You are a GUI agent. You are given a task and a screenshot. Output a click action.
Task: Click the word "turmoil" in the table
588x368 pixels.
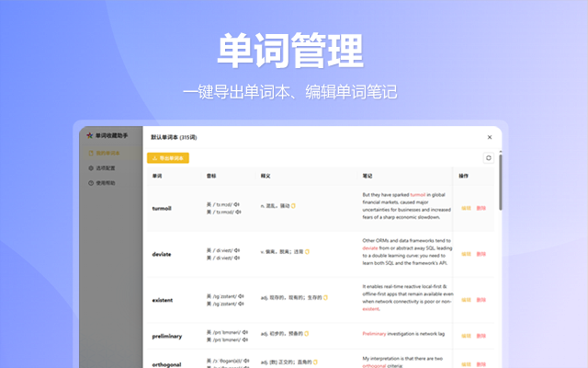tap(162, 209)
